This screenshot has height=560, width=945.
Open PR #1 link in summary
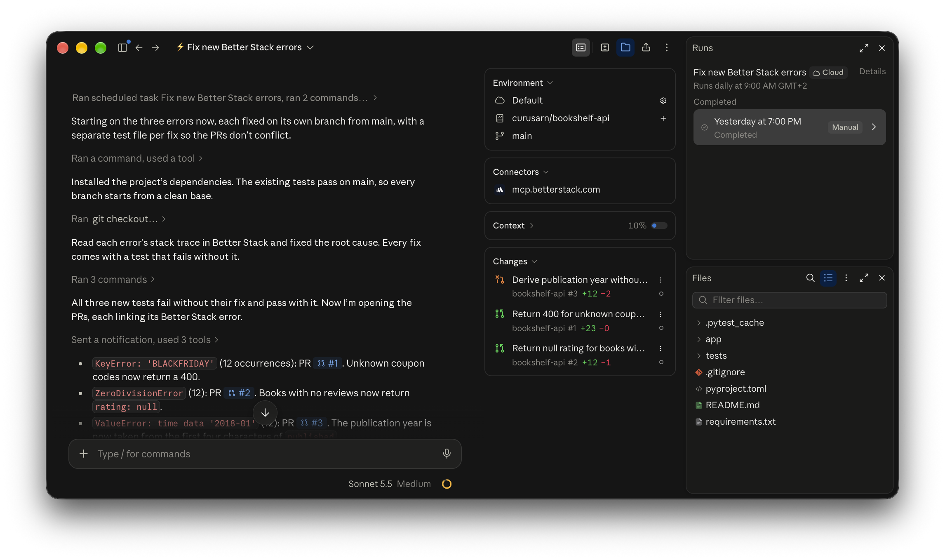[x=328, y=363]
